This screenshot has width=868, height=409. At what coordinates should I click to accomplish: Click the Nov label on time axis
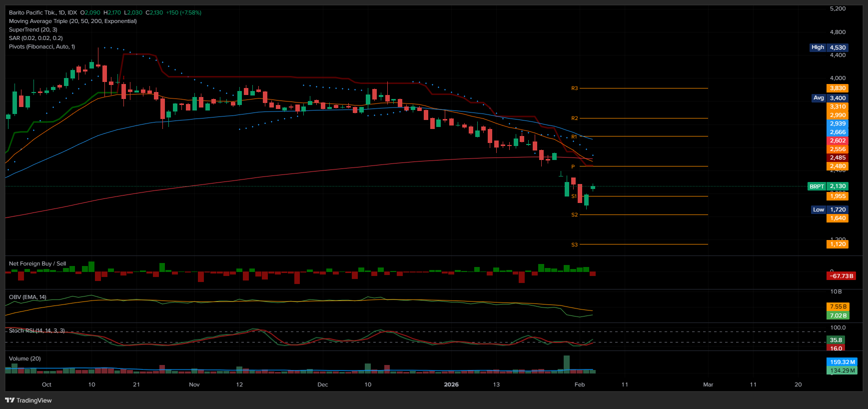[x=194, y=384]
